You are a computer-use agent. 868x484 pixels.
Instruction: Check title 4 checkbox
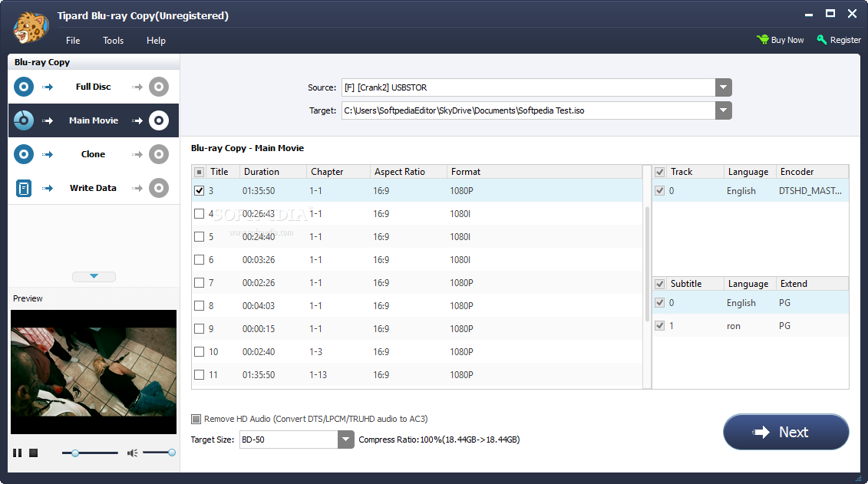(200, 213)
